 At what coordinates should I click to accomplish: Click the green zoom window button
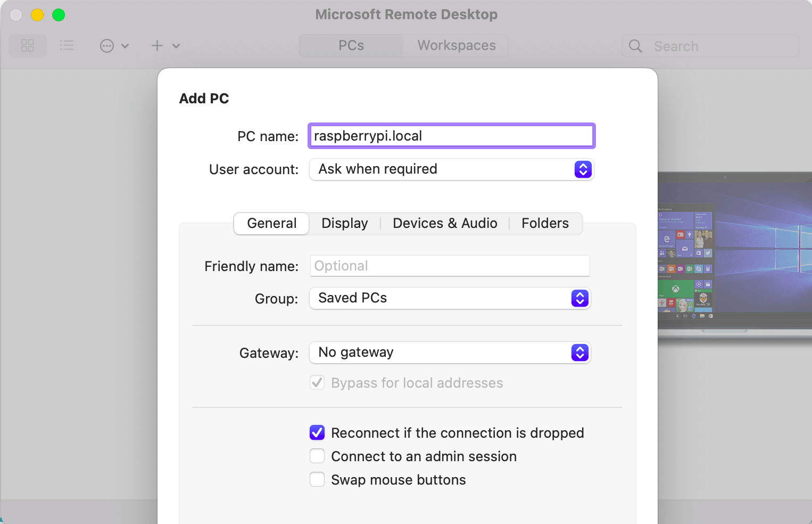[59, 15]
